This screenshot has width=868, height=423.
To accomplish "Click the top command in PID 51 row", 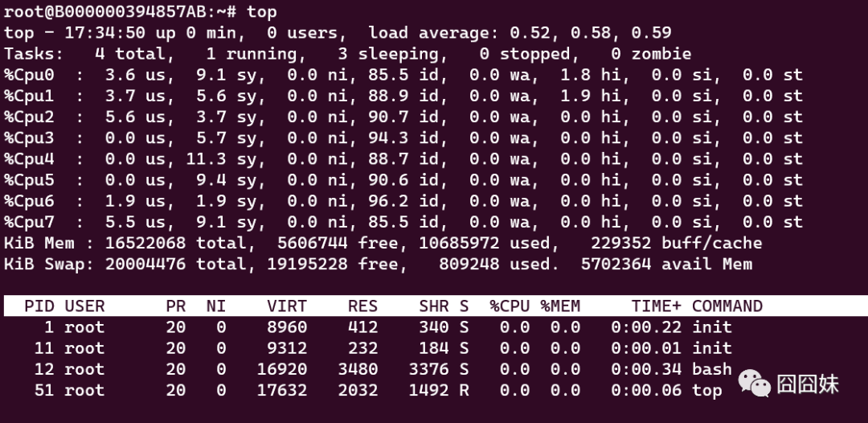I will 707,390.
